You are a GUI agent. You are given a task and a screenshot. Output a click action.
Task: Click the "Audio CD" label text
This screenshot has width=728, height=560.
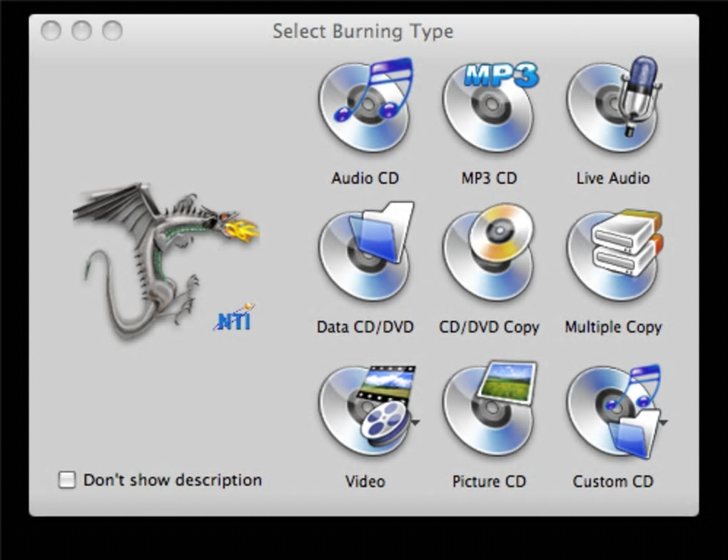tap(365, 178)
